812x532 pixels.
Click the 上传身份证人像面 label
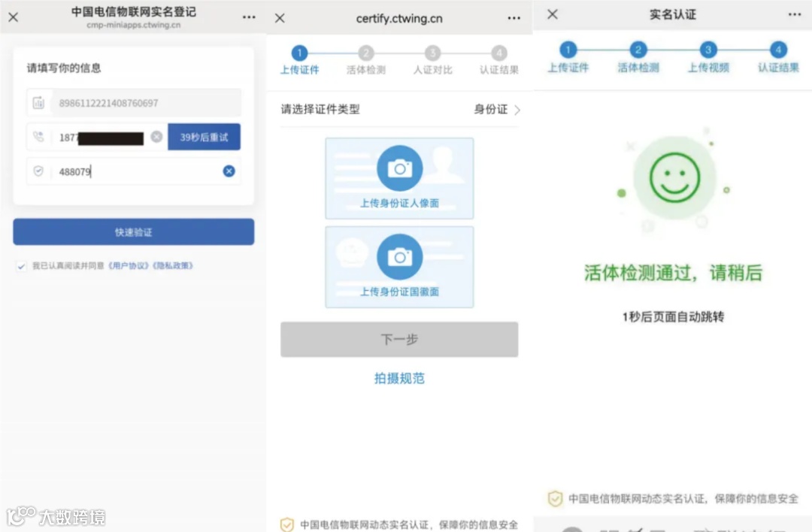(400, 204)
